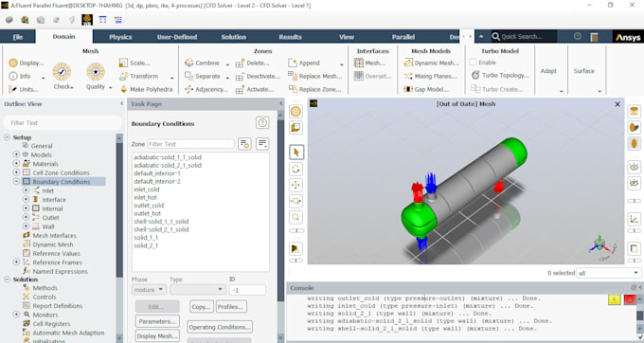Image resolution: width=644 pixels, height=343 pixels.
Task: Expand the Models tree node
Action: pyautogui.click(x=16, y=154)
